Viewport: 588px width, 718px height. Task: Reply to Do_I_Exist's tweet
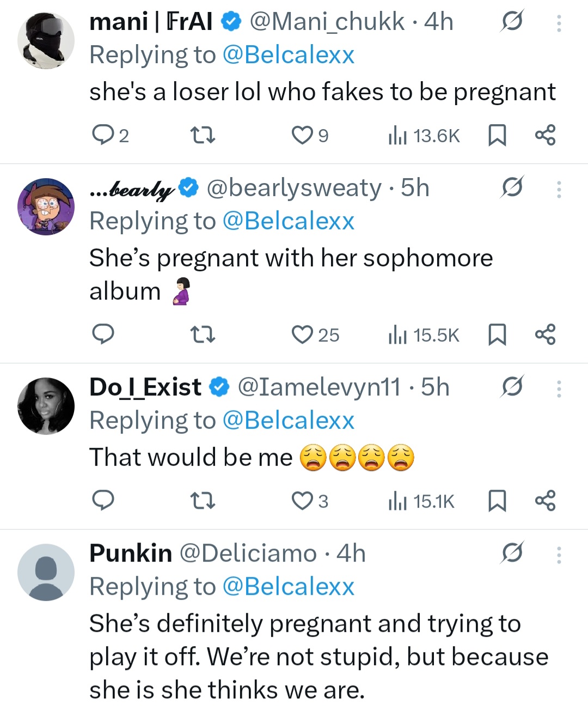(x=103, y=501)
